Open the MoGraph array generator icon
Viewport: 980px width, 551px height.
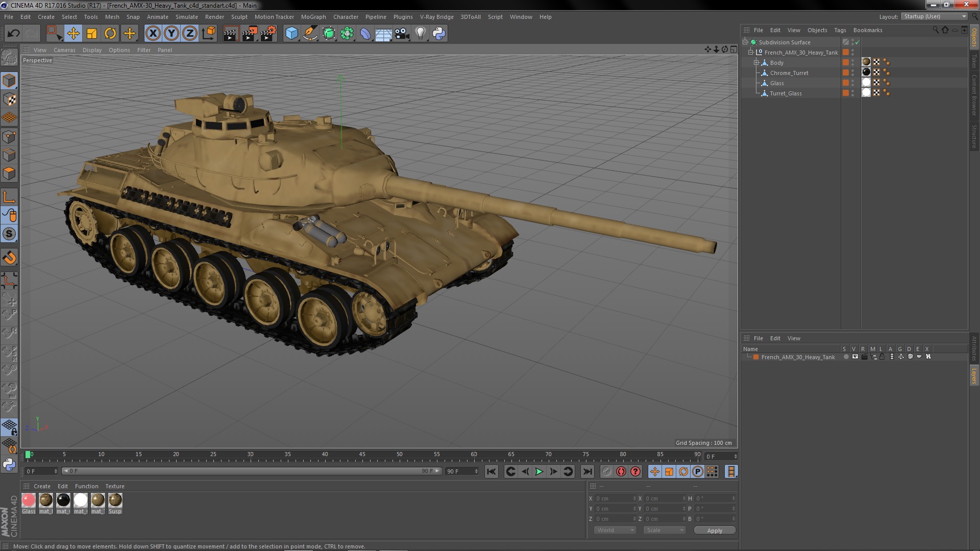(x=347, y=34)
